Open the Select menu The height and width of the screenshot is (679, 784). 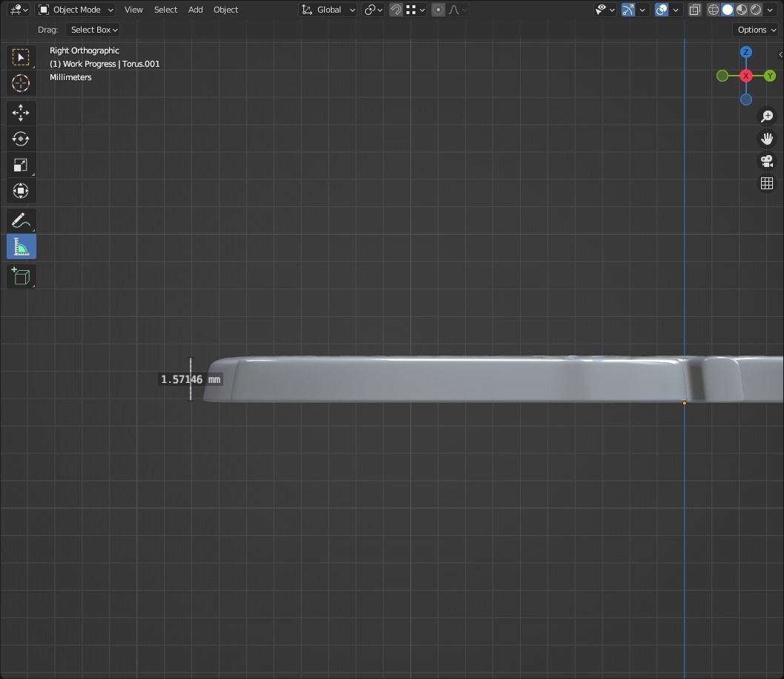click(x=165, y=10)
